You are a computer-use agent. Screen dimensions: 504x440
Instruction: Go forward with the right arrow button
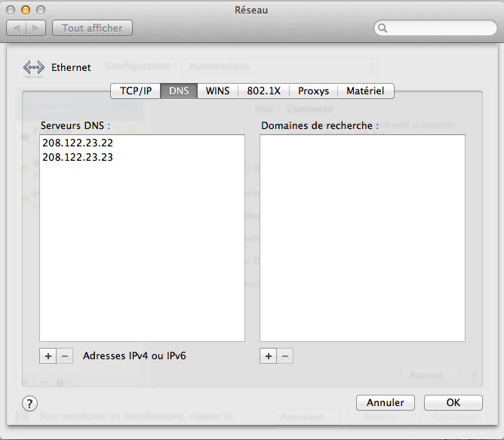(35, 29)
